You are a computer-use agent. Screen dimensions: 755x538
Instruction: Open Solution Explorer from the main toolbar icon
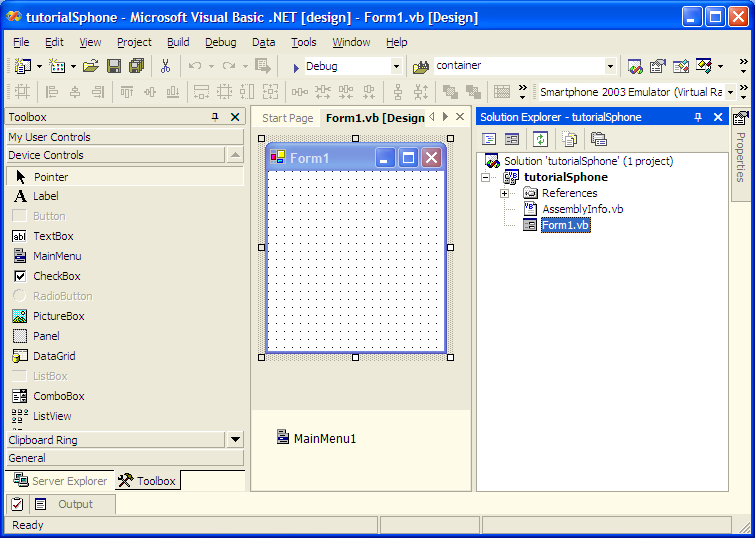pos(636,66)
